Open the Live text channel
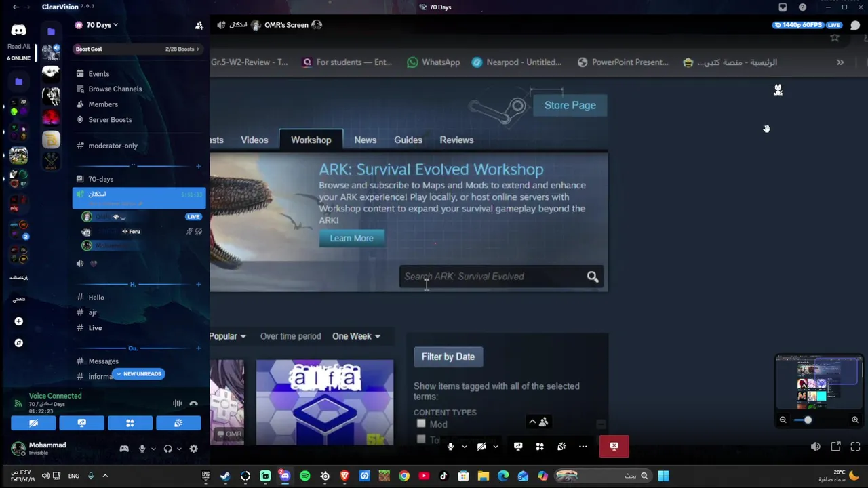 (x=95, y=328)
